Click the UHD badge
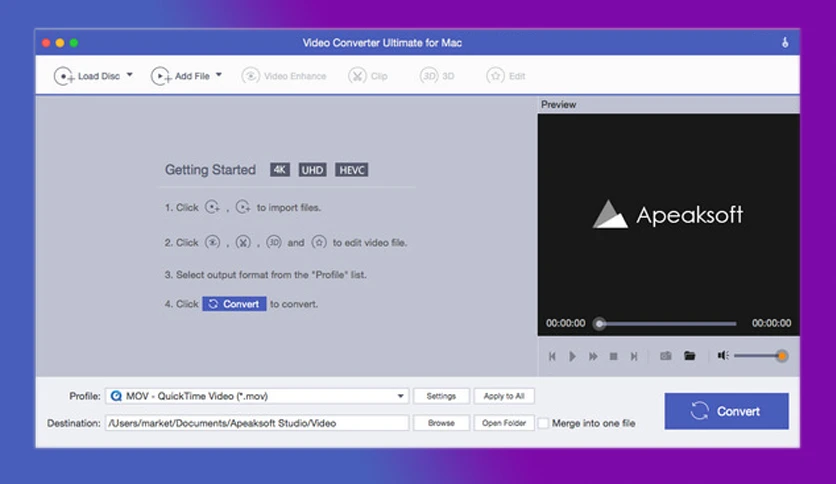Viewport: 836px width, 484px height. 312,170
